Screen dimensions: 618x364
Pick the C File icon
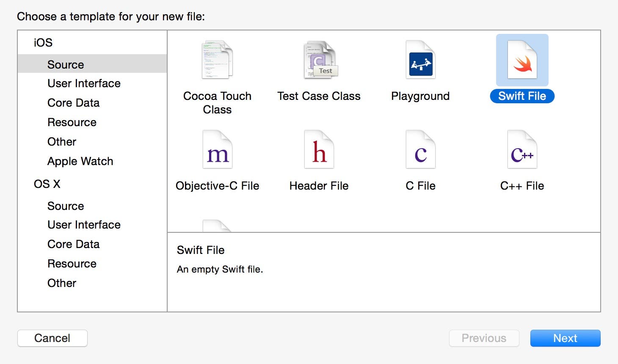tap(420, 149)
